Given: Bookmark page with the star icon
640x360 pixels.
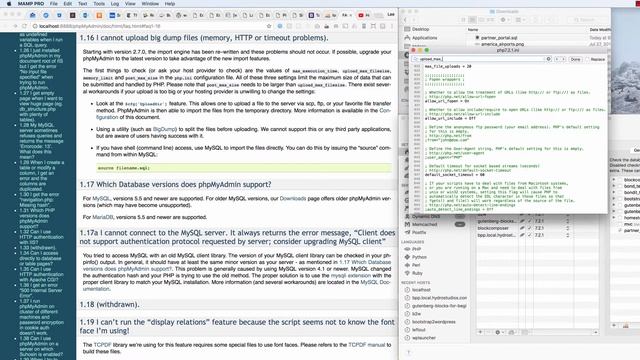Looking at the screenshot, I should click(269, 26).
